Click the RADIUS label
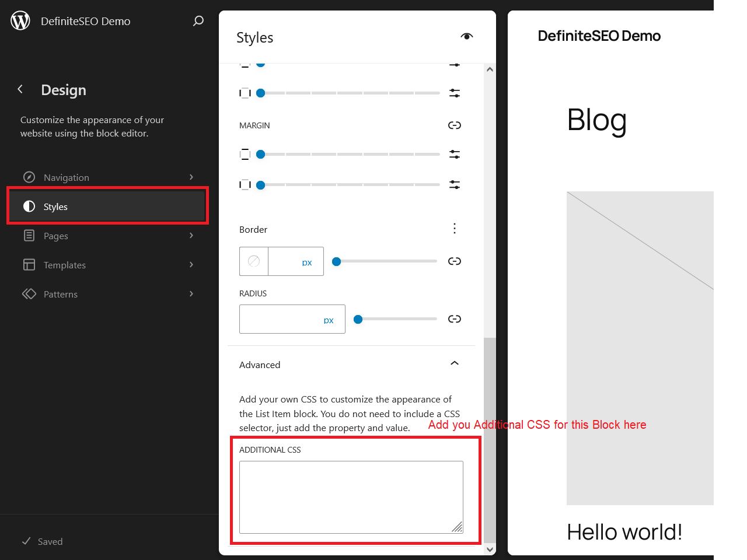Screen dimensions: 747x560 (253, 293)
